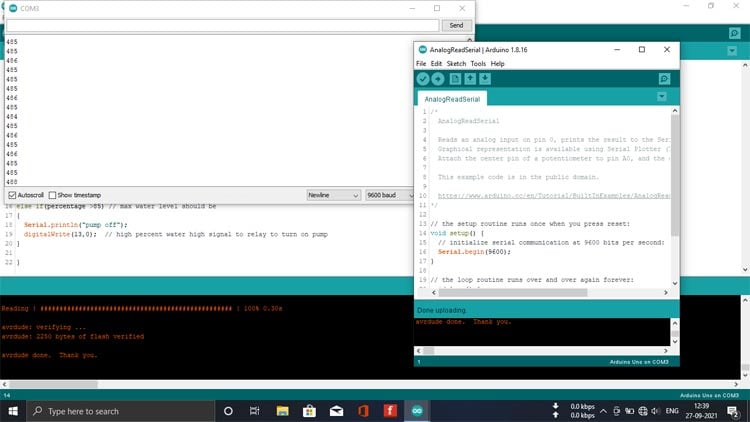Open the 9600 baud rate dropdown
The width and height of the screenshot is (750, 422).
tap(389, 195)
